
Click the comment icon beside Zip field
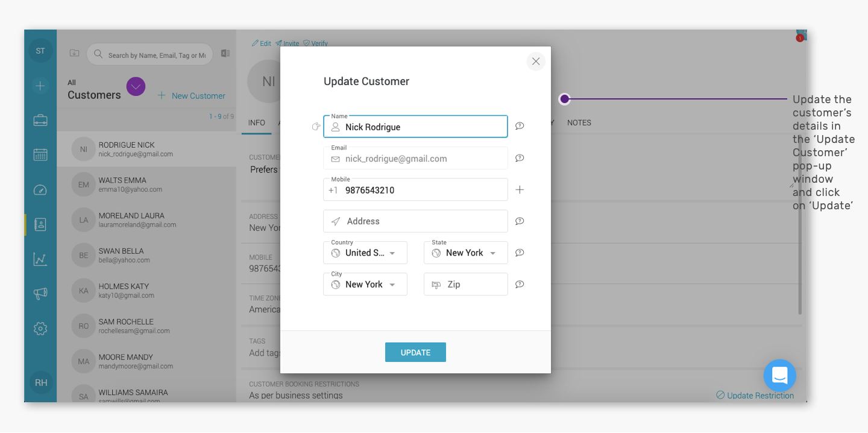[x=520, y=284]
